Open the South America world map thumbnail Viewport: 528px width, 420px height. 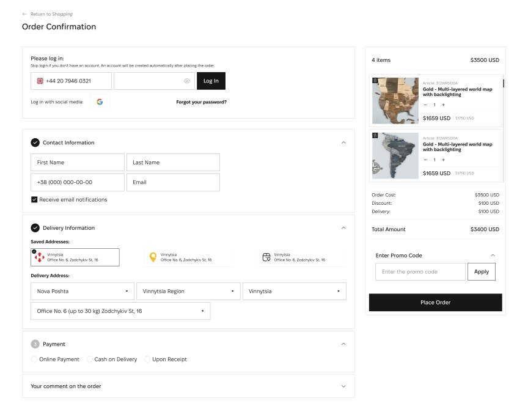395,156
